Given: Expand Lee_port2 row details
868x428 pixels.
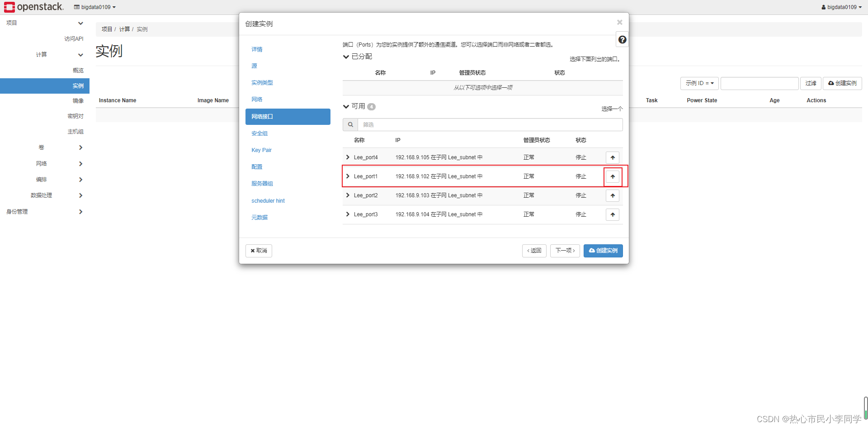Looking at the screenshot, I should pyautogui.click(x=348, y=195).
